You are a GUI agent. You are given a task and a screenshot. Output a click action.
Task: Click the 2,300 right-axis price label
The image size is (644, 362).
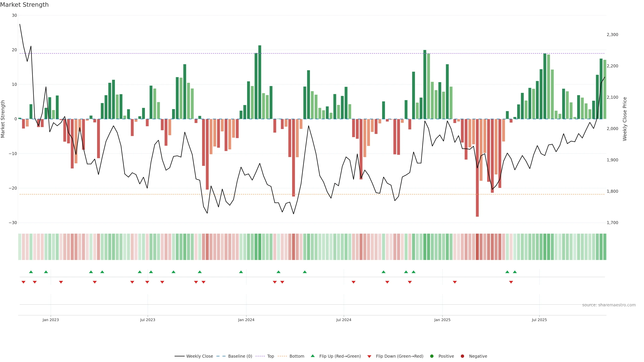click(612, 35)
